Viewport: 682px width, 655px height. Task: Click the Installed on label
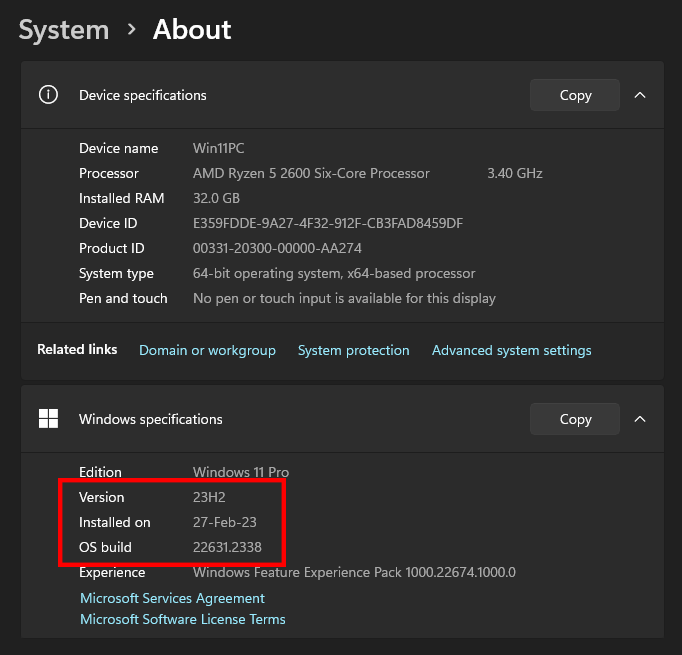pyautogui.click(x=114, y=522)
